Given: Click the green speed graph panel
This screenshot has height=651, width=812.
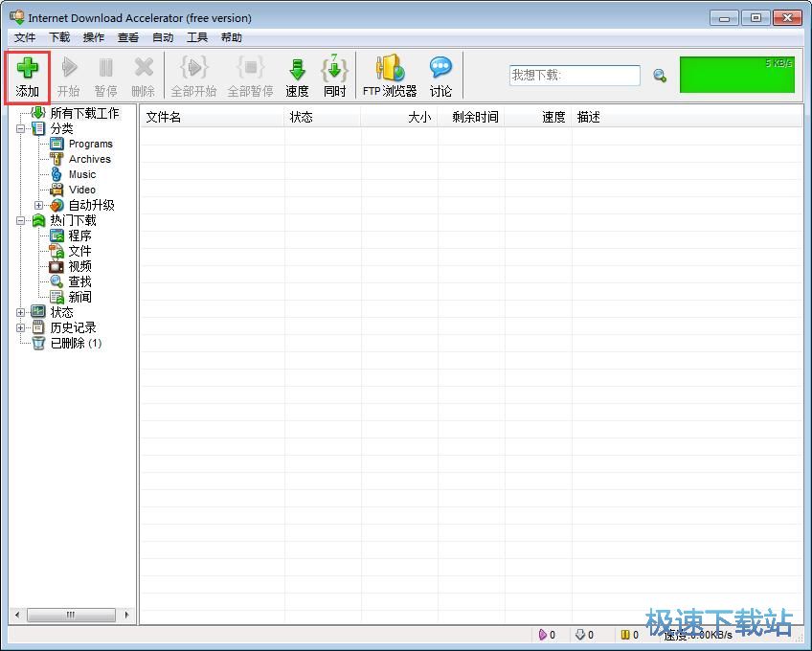Looking at the screenshot, I should [x=737, y=75].
